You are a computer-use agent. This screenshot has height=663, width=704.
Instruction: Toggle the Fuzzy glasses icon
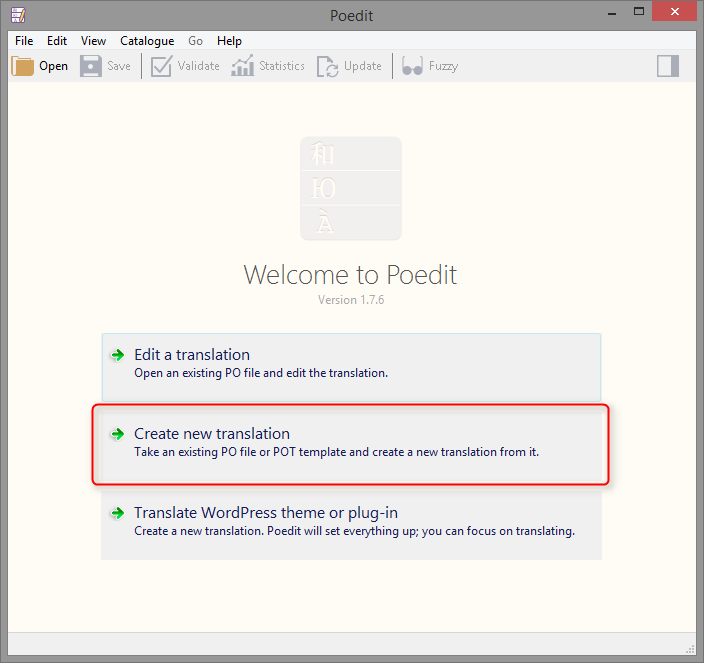[412, 66]
